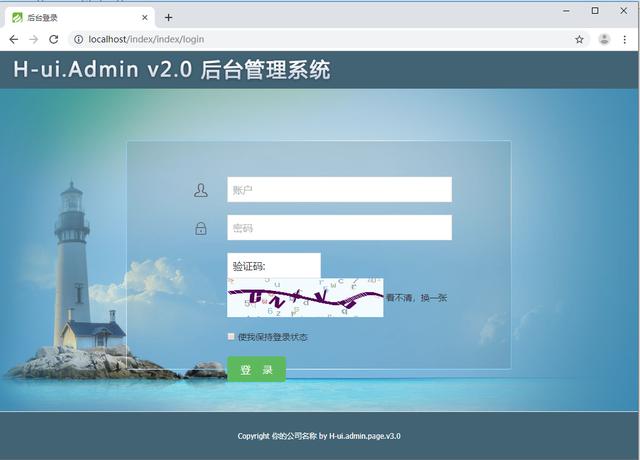
Task: Open the Chrome profile avatar
Action: coord(604,39)
